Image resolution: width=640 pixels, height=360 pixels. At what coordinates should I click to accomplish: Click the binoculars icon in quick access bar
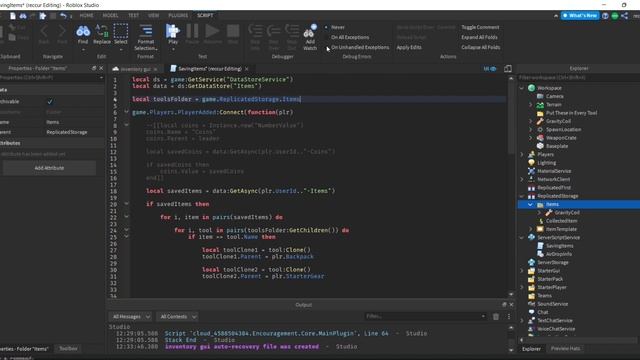(23, 16)
